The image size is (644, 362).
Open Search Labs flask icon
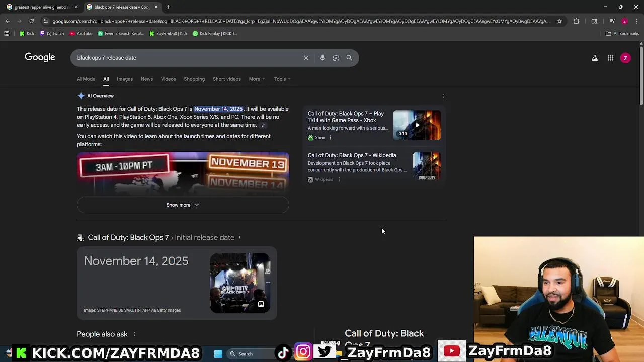coord(595,58)
